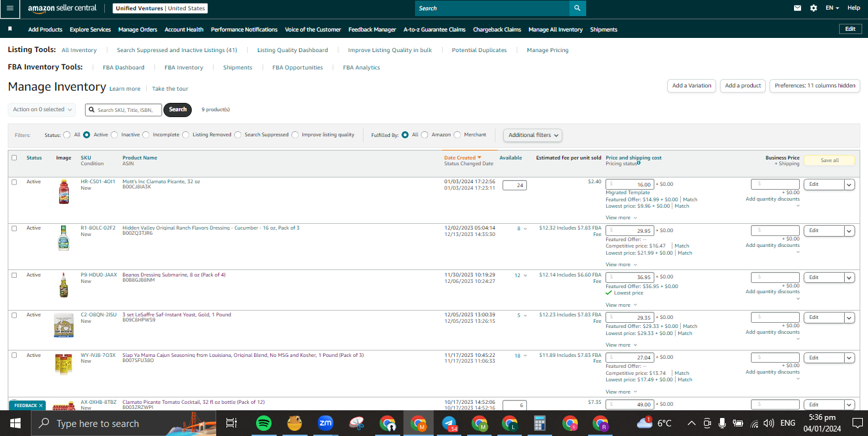Open Feedback Manager in the nav bar
Image resolution: width=868 pixels, height=436 pixels.
click(x=372, y=30)
